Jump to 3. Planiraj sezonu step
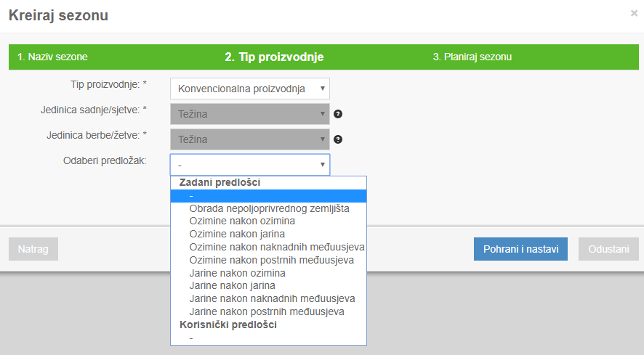This screenshot has height=355, width=644. point(472,57)
